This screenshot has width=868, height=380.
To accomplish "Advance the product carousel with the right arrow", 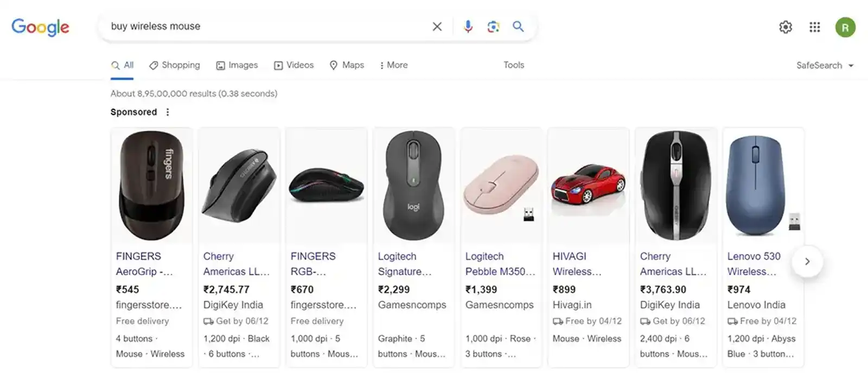I will (807, 261).
